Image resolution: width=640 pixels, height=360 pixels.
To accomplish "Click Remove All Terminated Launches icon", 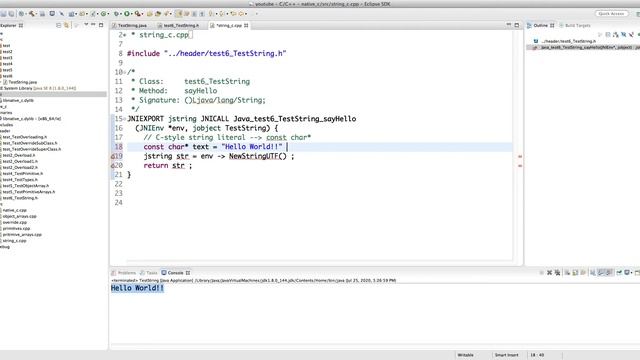I will pos(558,273).
